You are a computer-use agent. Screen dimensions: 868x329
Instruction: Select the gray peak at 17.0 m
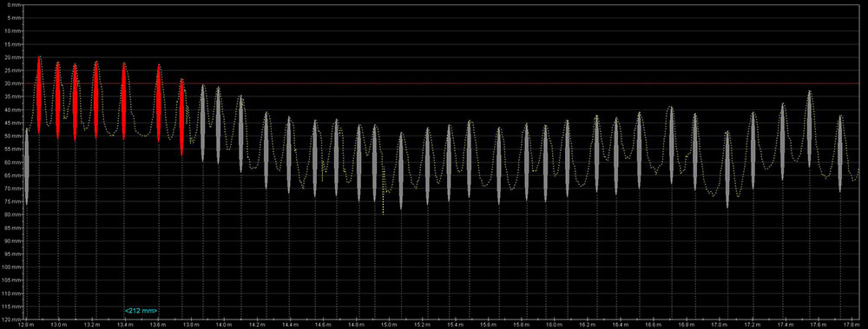click(x=727, y=169)
